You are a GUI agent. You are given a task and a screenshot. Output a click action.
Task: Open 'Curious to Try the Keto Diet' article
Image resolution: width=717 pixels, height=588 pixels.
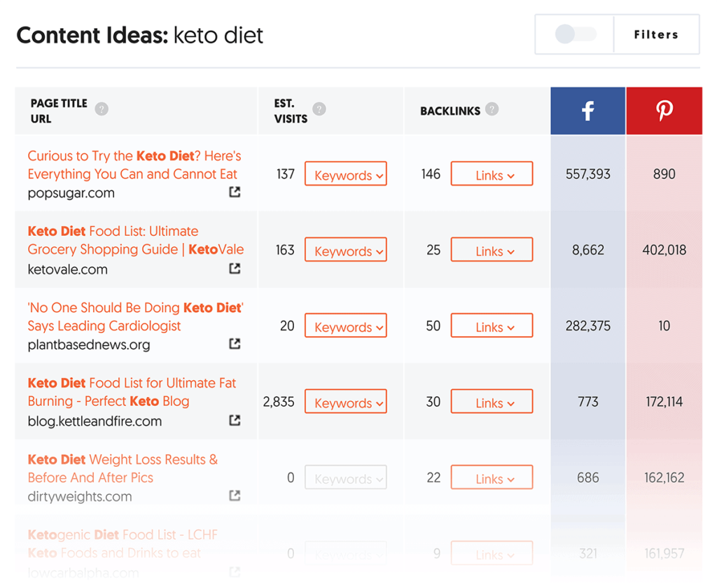pyautogui.click(x=134, y=165)
